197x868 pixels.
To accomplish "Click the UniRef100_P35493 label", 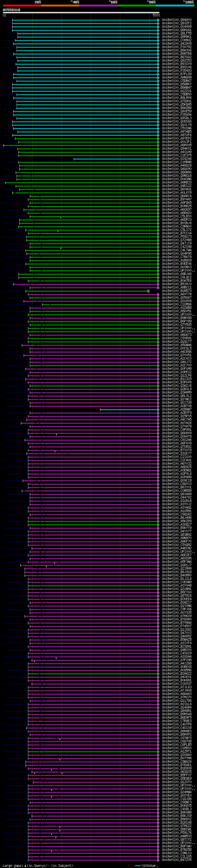I will point(177,71).
